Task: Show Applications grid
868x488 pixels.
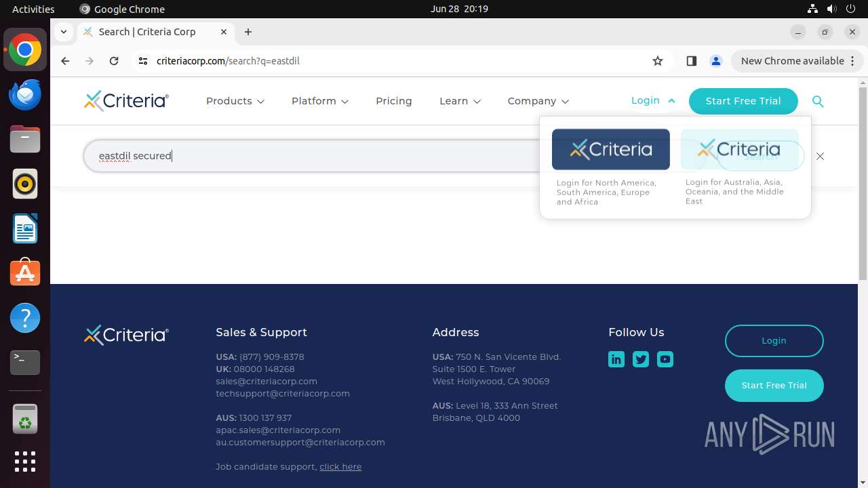Action: [x=25, y=462]
